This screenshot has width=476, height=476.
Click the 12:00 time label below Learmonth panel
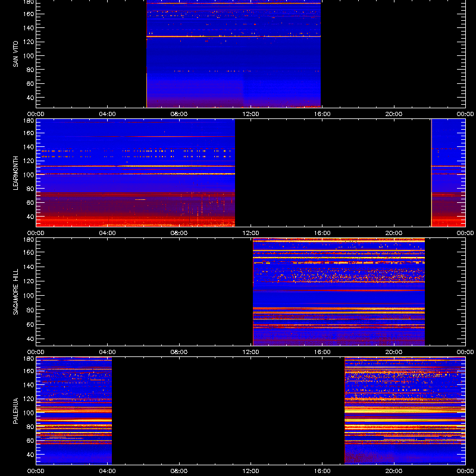coord(250,233)
